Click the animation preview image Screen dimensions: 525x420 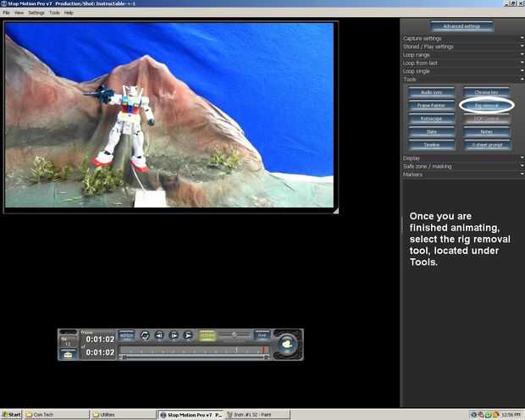coord(169,115)
